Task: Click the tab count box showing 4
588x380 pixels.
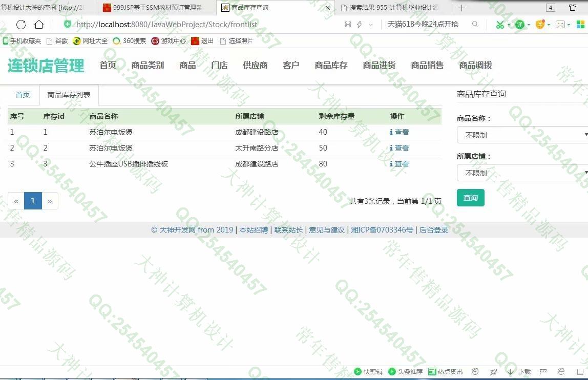Action: (551, 8)
